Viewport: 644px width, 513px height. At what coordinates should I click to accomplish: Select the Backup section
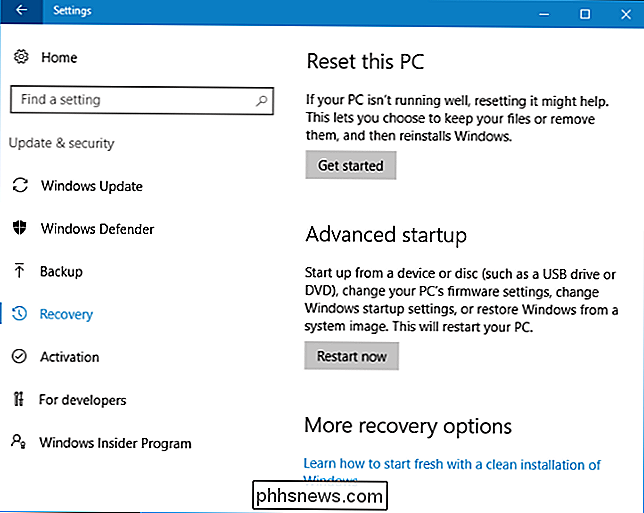tap(61, 271)
